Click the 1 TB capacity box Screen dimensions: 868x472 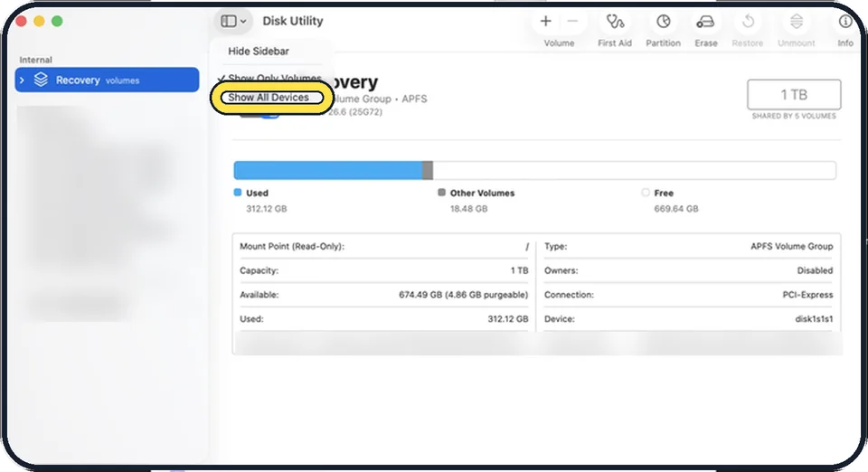click(x=794, y=95)
